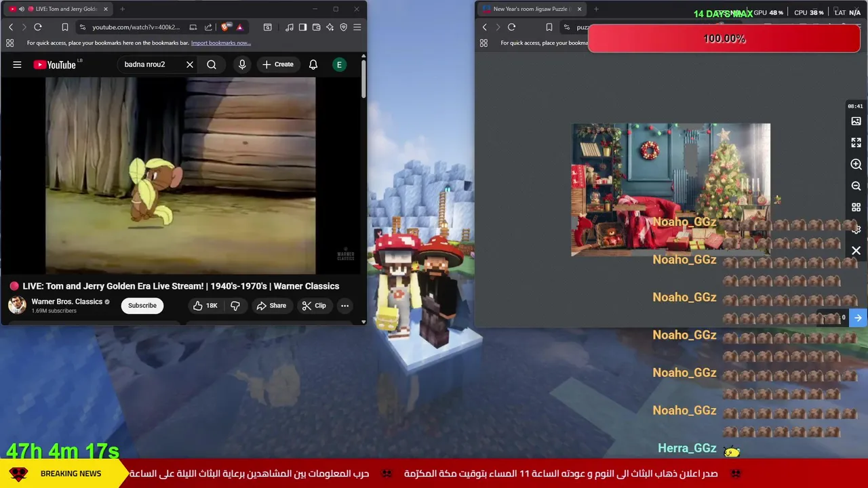Toggle the browser sidebar panel
Screen dimensions: 868x488
coord(302,27)
